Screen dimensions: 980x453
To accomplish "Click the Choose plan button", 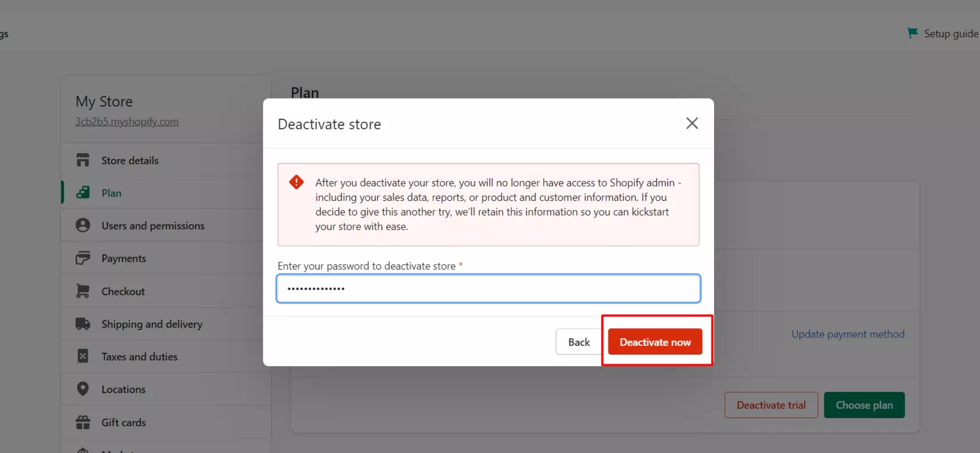I will 864,405.
